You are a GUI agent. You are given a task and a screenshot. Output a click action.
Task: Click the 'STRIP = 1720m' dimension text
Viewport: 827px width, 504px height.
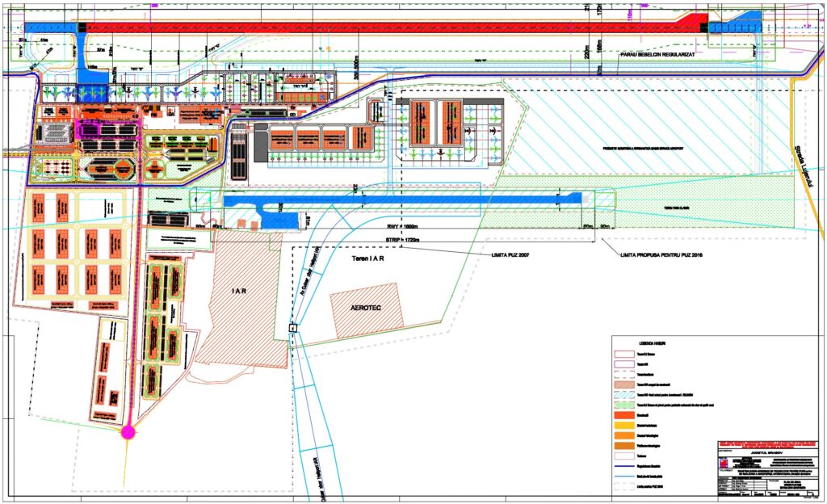pos(403,240)
